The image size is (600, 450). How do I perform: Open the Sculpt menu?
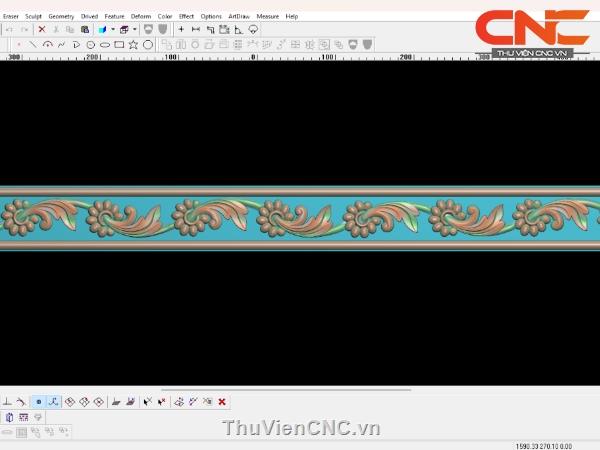34,16
